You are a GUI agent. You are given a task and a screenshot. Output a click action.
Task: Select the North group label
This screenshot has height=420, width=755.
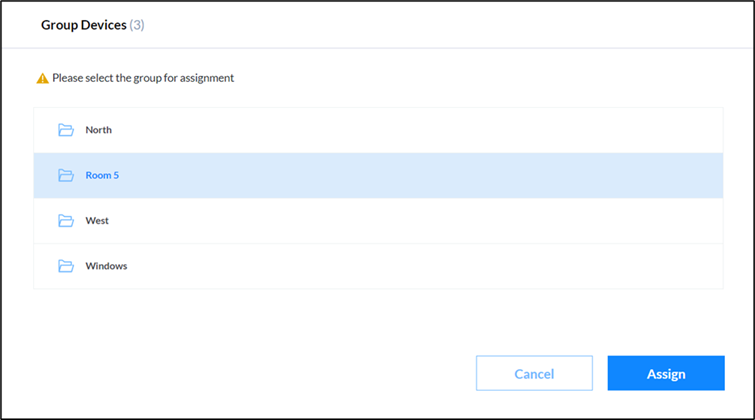(x=98, y=130)
